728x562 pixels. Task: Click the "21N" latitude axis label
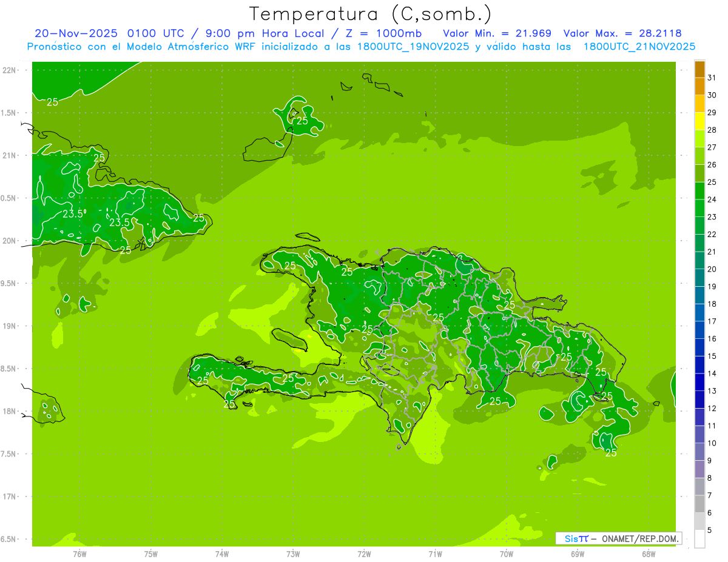[10, 156]
